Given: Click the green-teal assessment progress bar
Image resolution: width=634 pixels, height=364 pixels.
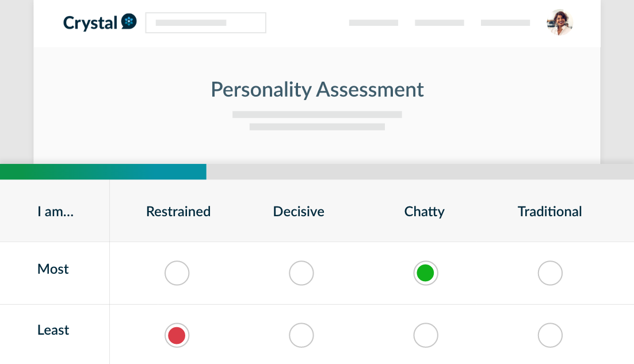Looking at the screenshot, I should [104, 172].
